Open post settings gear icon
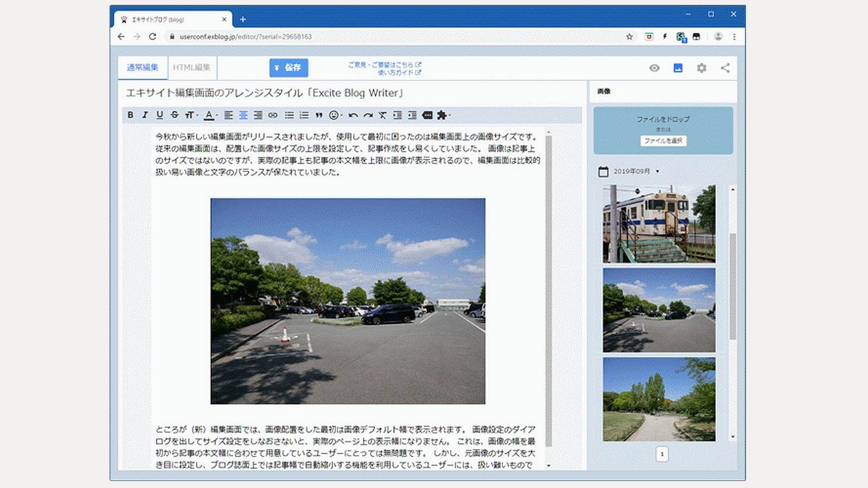The width and height of the screenshot is (868, 488). point(701,68)
